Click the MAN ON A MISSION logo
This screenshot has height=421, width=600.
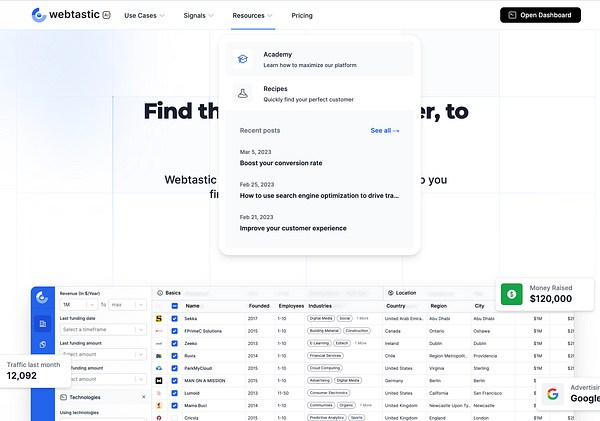pos(159,380)
